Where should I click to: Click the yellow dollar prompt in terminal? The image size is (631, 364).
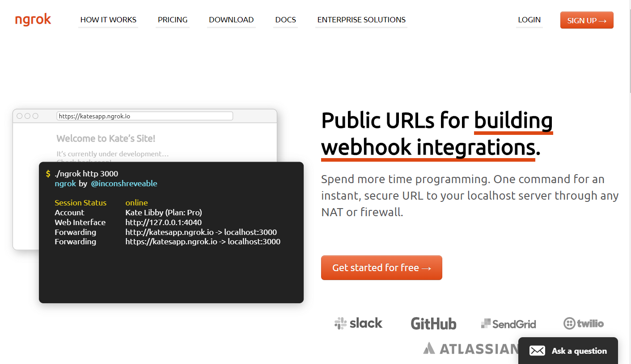pos(48,173)
